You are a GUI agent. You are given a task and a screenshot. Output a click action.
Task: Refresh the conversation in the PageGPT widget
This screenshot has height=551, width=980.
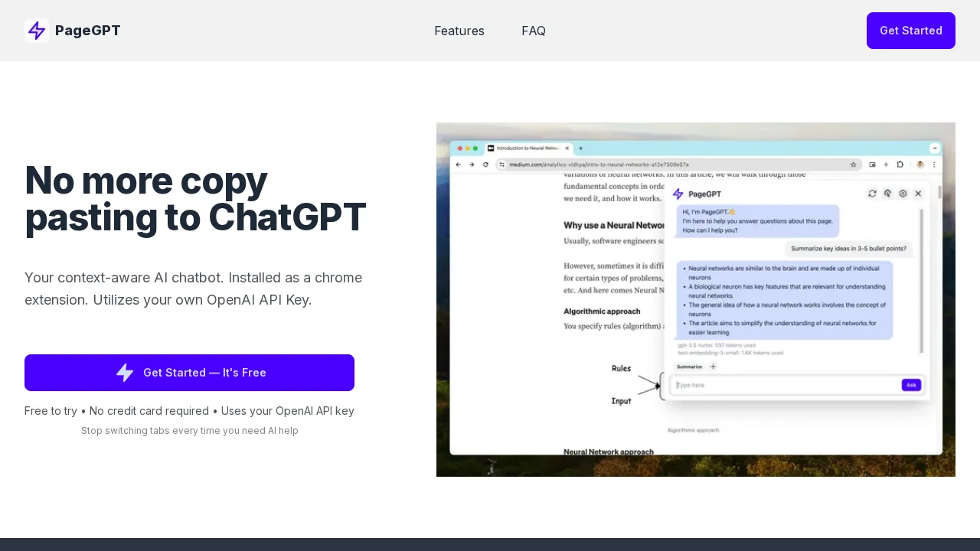[x=872, y=194]
